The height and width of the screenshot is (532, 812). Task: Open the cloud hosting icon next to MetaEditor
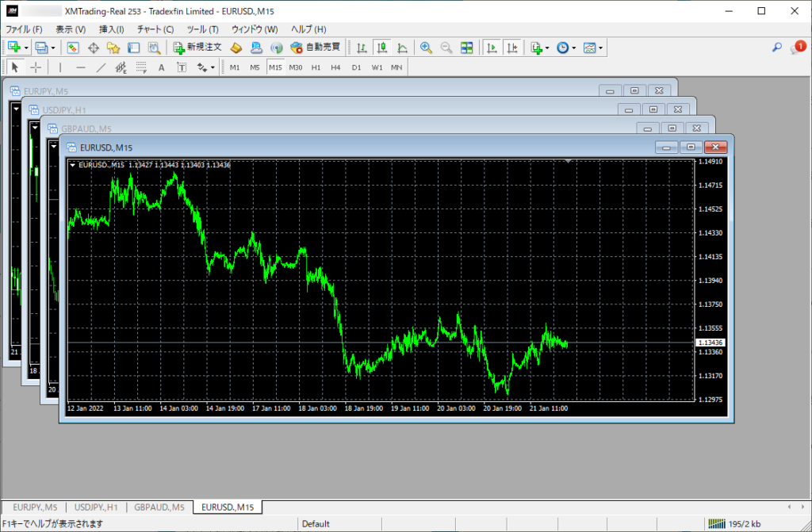256,48
